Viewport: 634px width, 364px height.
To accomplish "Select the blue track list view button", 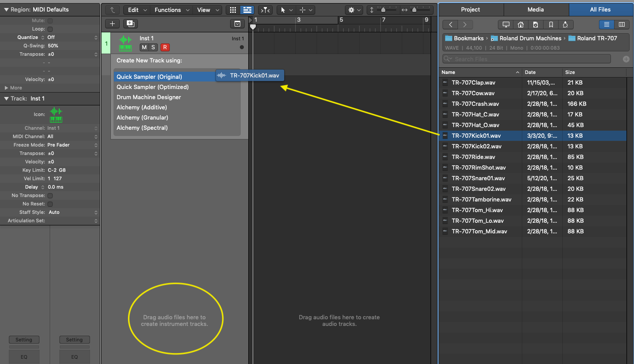I will click(x=247, y=10).
